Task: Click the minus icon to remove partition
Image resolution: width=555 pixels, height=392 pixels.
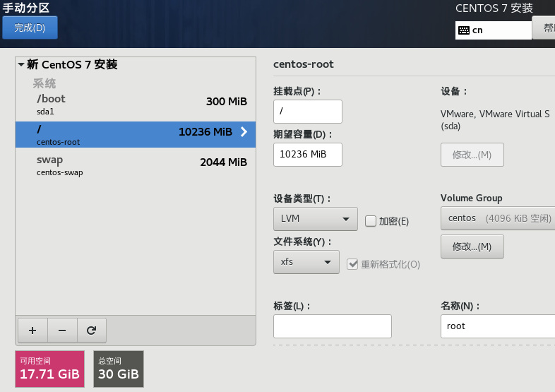Action: (62, 331)
